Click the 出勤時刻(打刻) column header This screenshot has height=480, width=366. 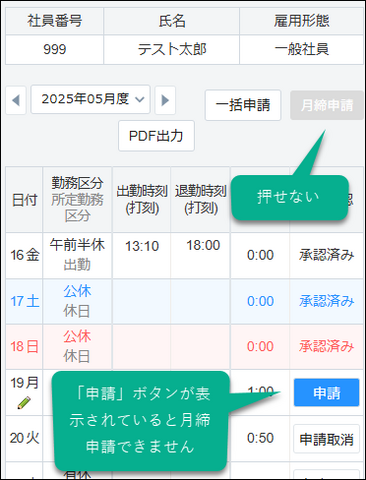pyautogui.click(x=142, y=199)
